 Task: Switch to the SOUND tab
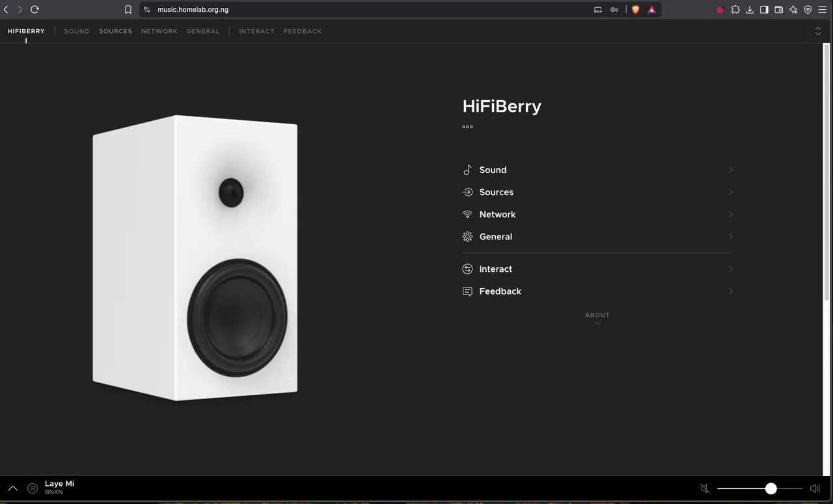77,31
